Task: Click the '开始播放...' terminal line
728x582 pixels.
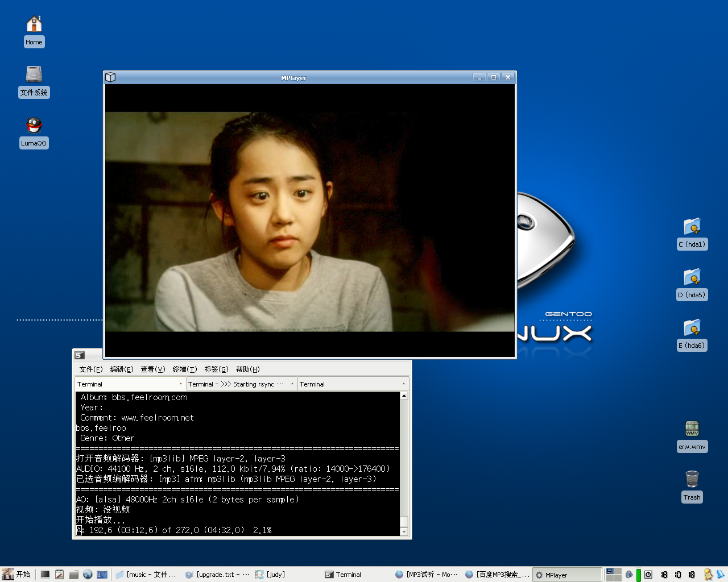Action: [101, 520]
